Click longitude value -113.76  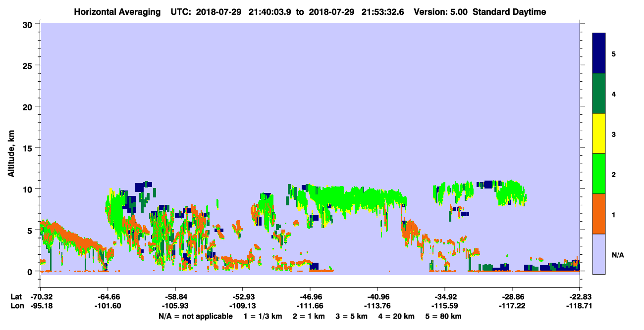tap(377, 306)
